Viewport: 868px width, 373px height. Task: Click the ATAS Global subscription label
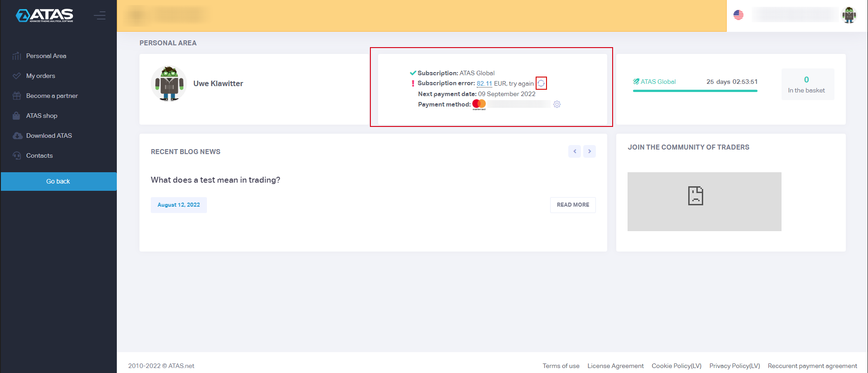click(654, 82)
